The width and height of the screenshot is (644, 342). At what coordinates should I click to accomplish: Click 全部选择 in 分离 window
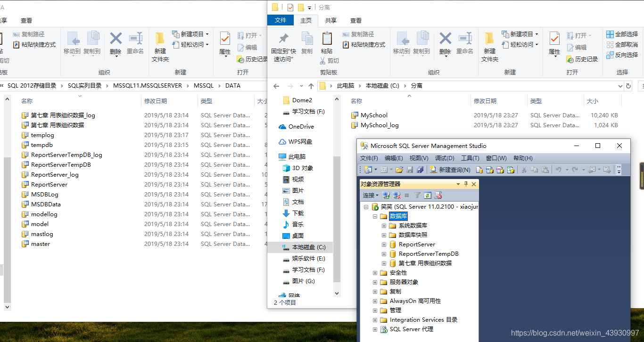(622, 34)
